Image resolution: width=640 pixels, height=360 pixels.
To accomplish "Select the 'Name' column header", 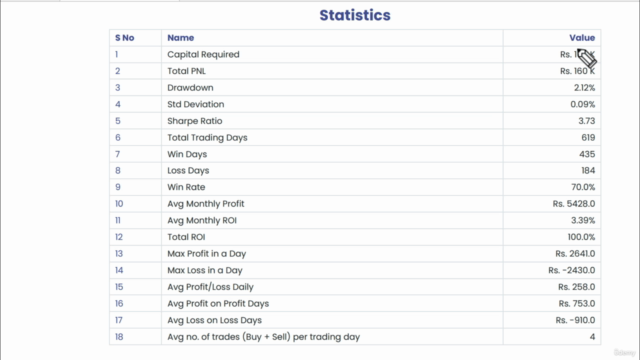I will tap(180, 38).
